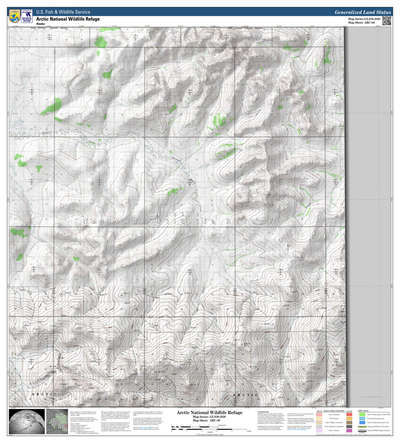This screenshot has height=443, width=400.
Task: Click the gray margin panel right of map
Action: tap(369, 217)
